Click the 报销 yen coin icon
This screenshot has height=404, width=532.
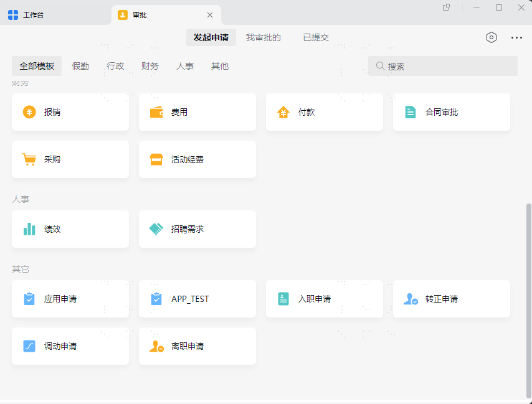29,112
